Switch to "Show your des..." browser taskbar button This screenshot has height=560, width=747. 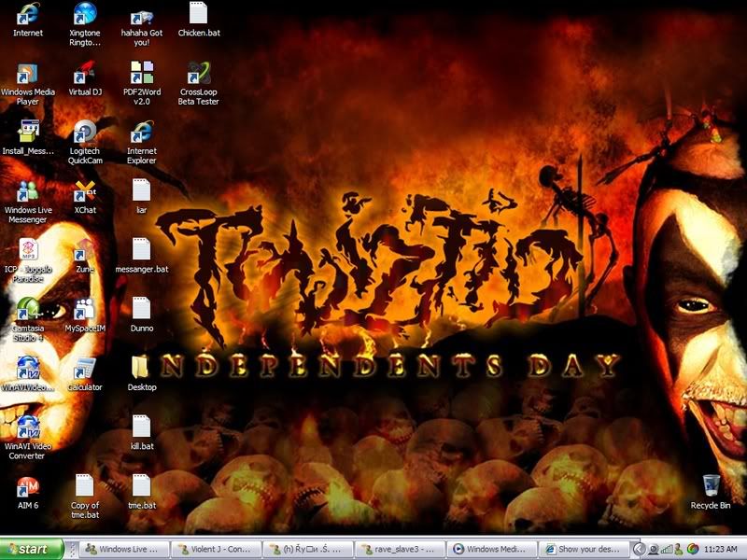tap(585, 549)
